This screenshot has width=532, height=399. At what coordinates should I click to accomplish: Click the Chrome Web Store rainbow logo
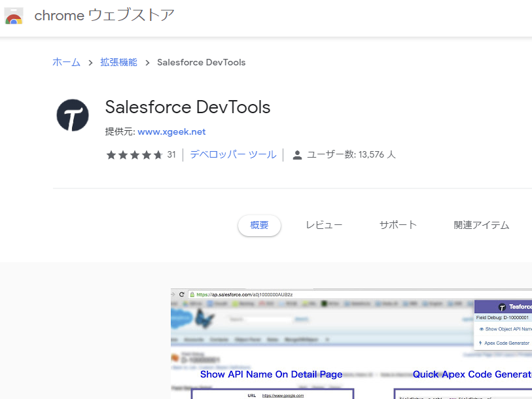click(x=14, y=16)
